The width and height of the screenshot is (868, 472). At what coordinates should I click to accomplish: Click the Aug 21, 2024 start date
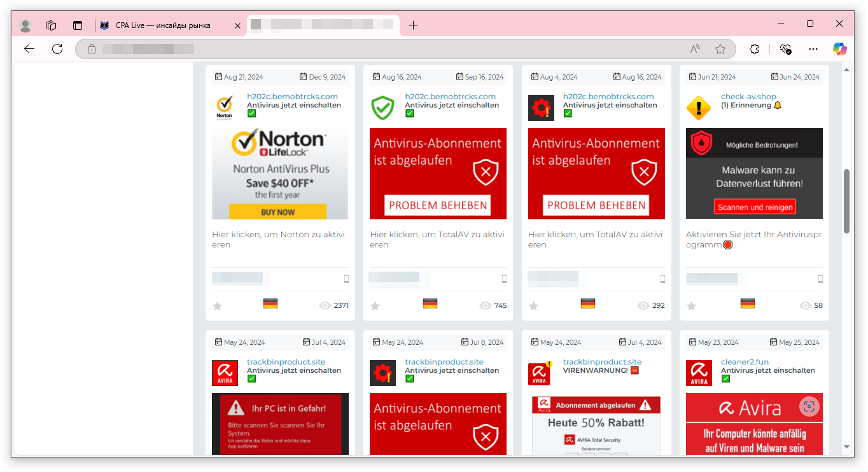239,77
